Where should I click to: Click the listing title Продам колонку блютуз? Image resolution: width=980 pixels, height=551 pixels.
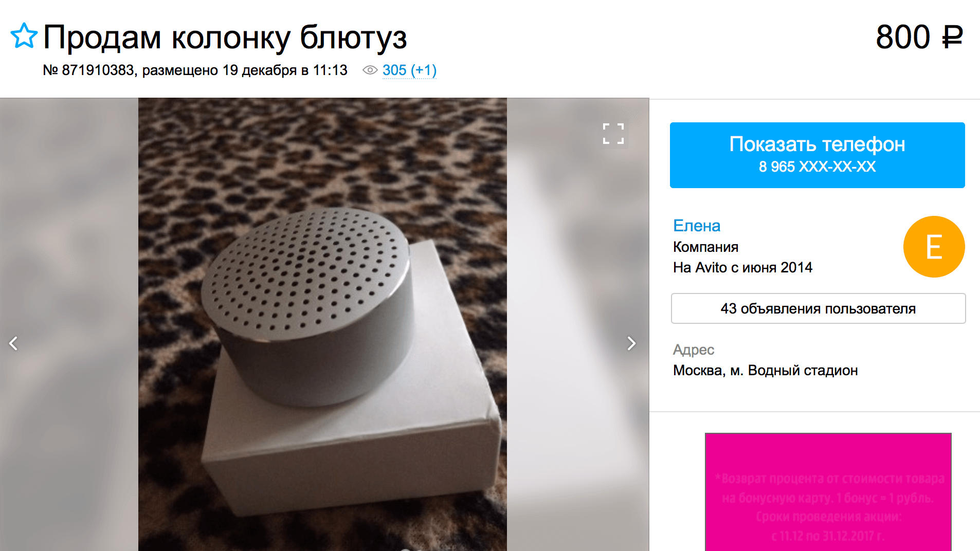(x=225, y=38)
